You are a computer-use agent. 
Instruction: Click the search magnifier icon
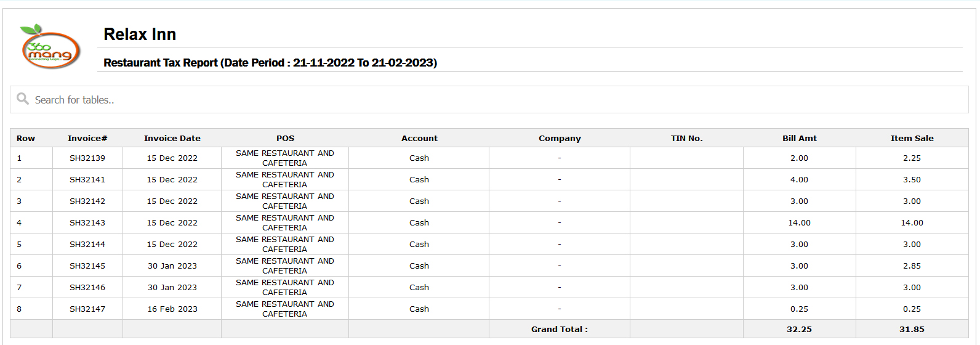(x=23, y=99)
